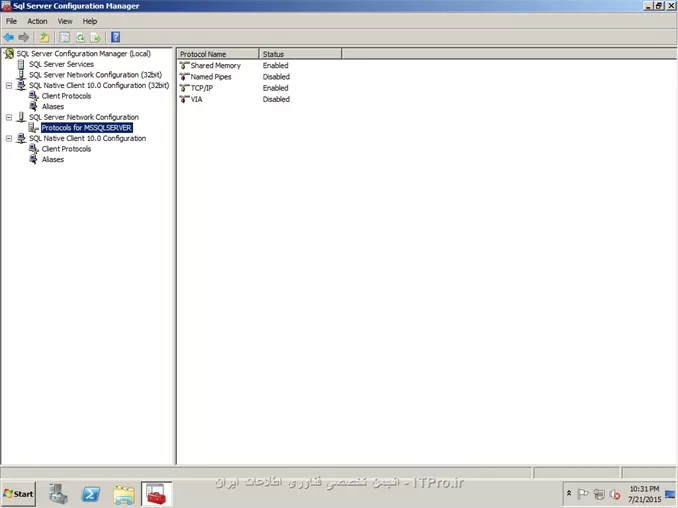The height and width of the screenshot is (508, 678).
Task: Click Enabled status of Shared Memory
Action: pyautogui.click(x=275, y=66)
